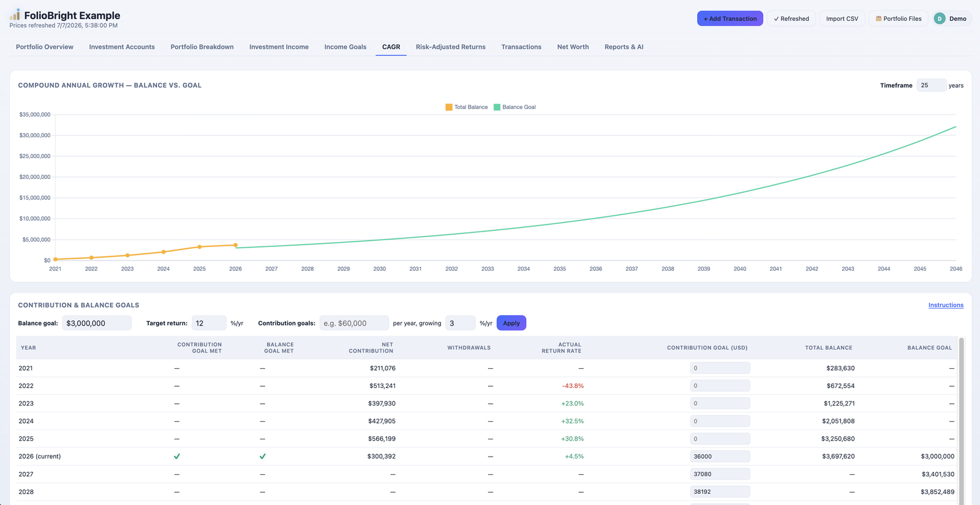Edit 2022 contribution goal input
Screen dimensions: 980x505
pyautogui.click(x=720, y=386)
